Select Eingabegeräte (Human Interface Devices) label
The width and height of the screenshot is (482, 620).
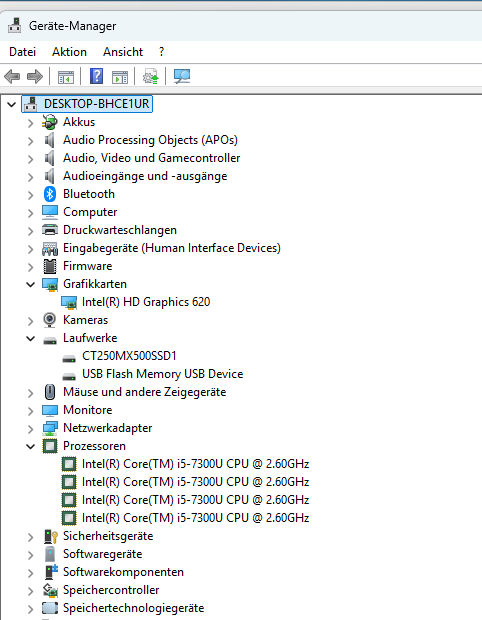172,248
